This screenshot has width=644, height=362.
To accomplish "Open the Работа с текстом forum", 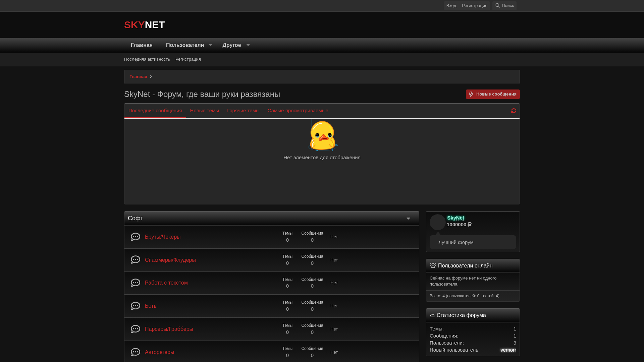I will 166,283.
